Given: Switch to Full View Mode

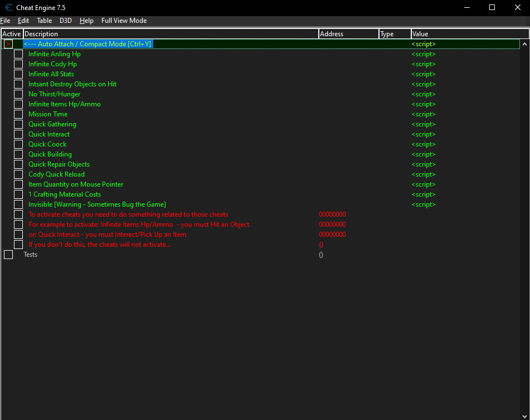Looking at the screenshot, I should click(124, 21).
